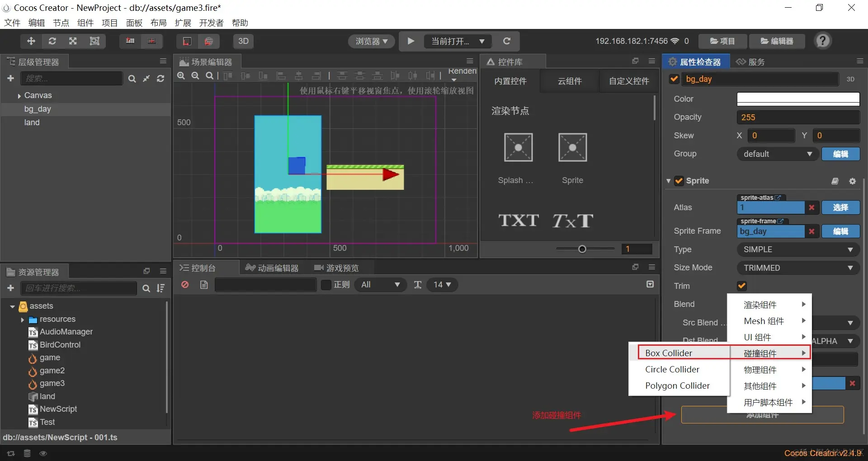The width and height of the screenshot is (868, 461).
Task: Switch to the 云组件 tab
Action: [x=570, y=81]
